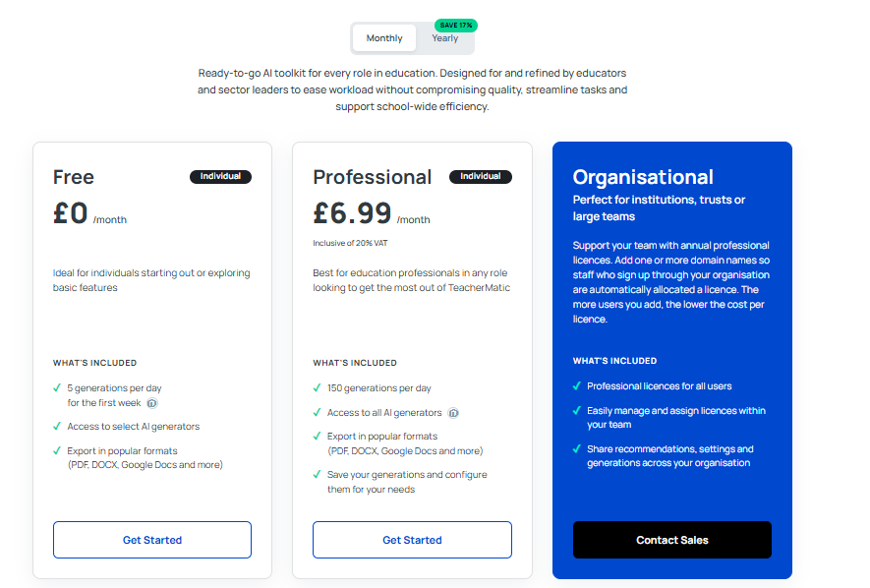The width and height of the screenshot is (870, 588).
Task: Click checkmark beside "Share recommendations, settings"
Action: click(577, 449)
